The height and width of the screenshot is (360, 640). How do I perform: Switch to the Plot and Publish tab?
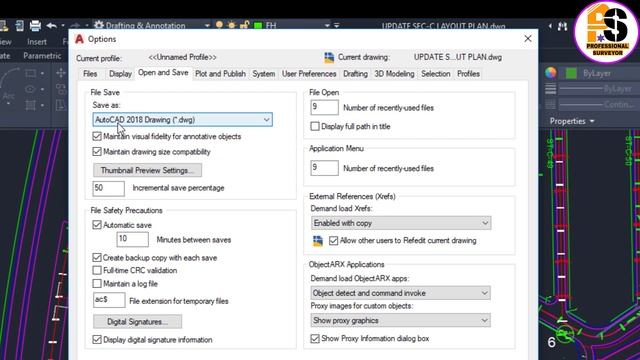click(220, 74)
